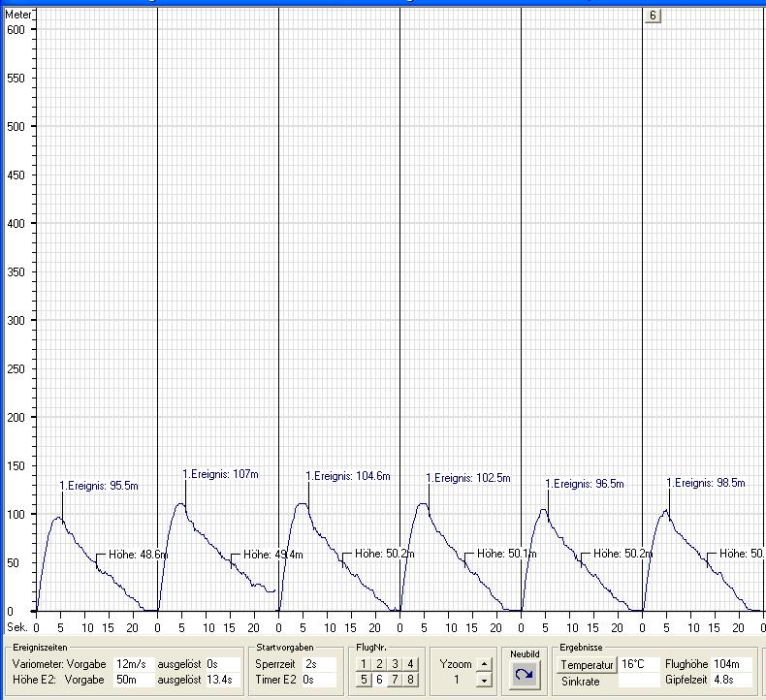Image resolution: width=766 pixels, height=700 pixels.
Task: Click the Sperrzeit 2s field
Action: [x=319, y=664]
